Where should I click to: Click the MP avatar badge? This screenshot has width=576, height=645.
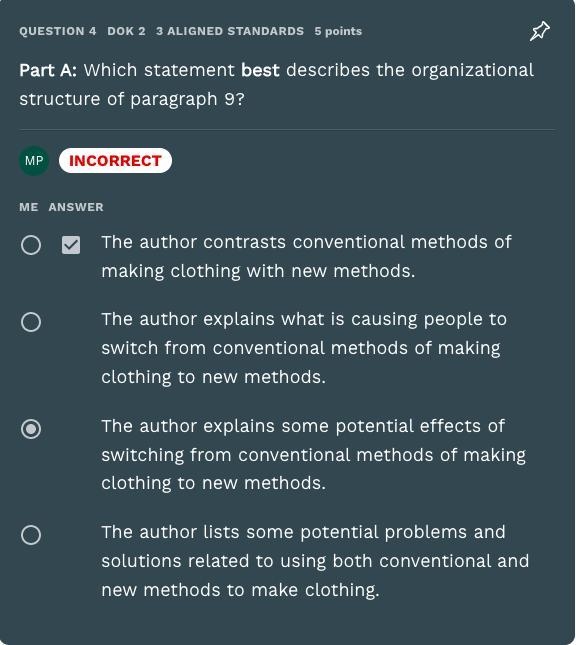pyautogui.click(x=34, y=161)
